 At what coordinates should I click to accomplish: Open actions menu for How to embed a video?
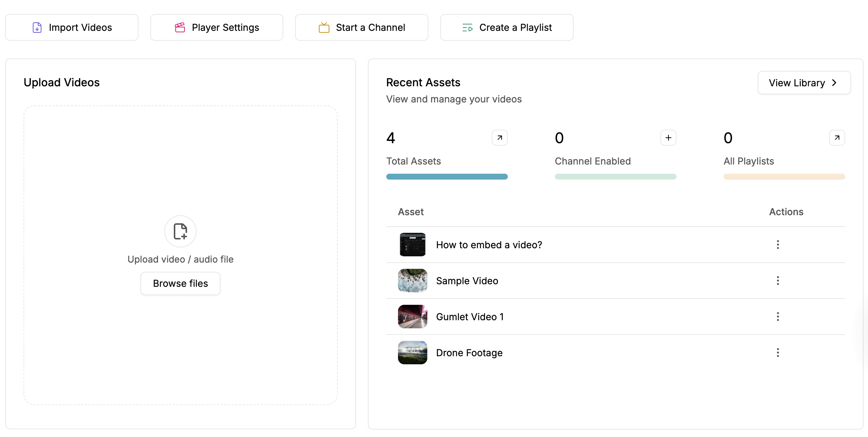(778, 245)
